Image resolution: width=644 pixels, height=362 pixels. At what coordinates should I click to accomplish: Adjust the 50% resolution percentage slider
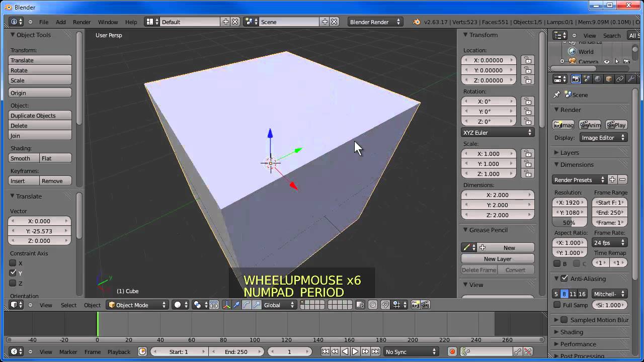tap(570, 222)
